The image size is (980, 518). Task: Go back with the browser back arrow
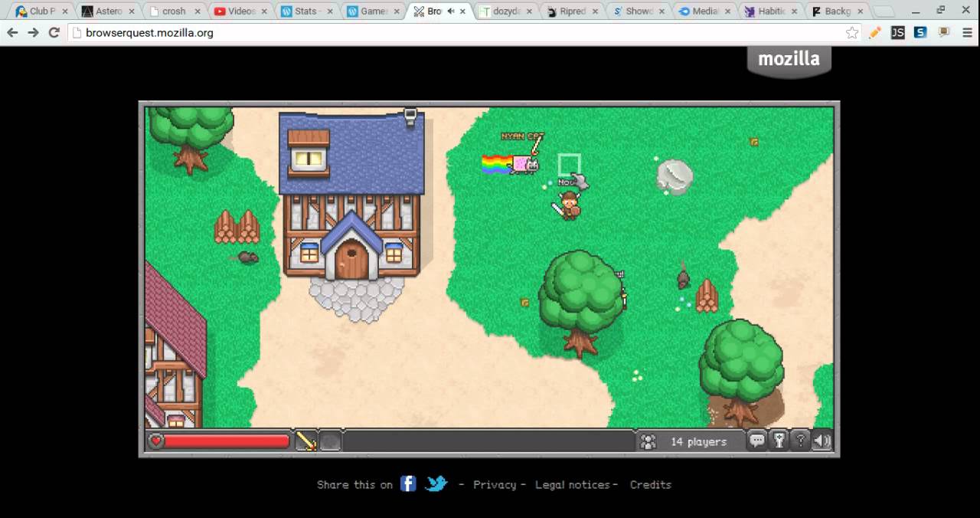[x=12, y=32]
